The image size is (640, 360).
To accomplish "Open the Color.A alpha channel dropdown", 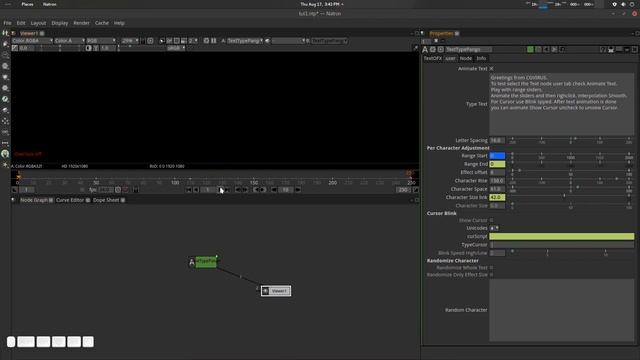I will pos(69,41).
